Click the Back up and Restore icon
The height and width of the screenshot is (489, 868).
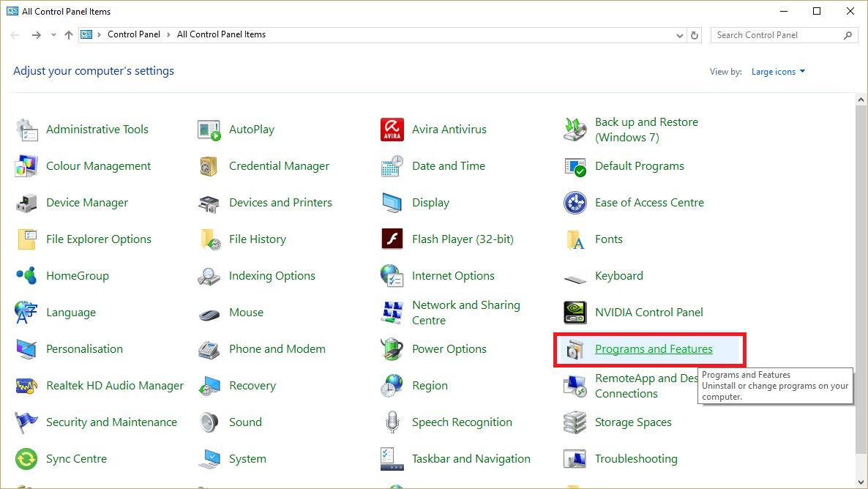(575, 130)
